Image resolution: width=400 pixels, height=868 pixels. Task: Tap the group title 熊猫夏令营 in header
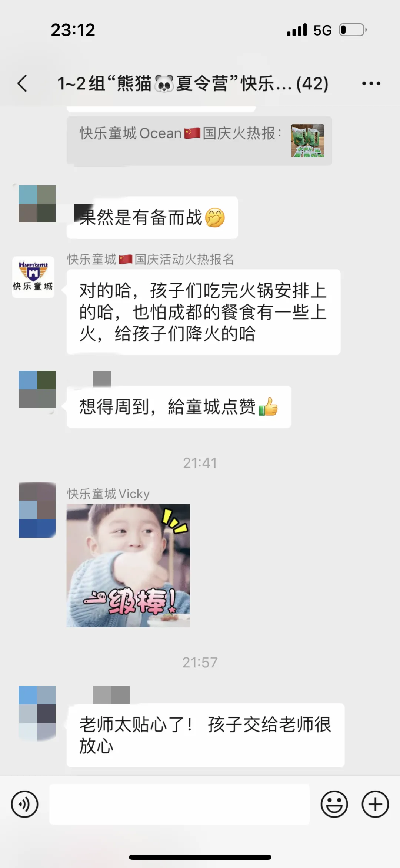pyautogui.click(x=193, y=83)
